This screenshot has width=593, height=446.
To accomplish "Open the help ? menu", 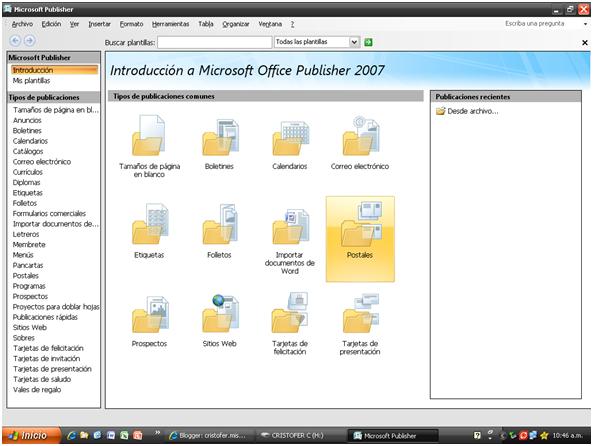I will pyautogui.click(x=292, y=24).
